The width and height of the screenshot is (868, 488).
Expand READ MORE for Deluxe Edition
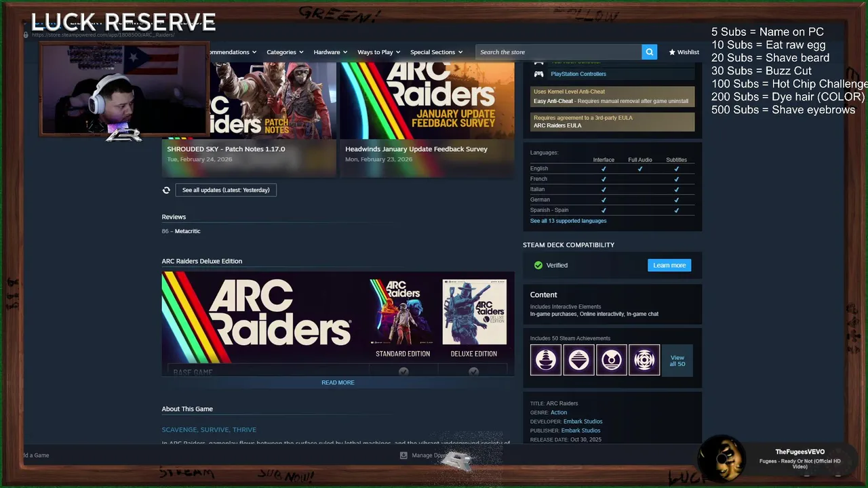(338, 383)
